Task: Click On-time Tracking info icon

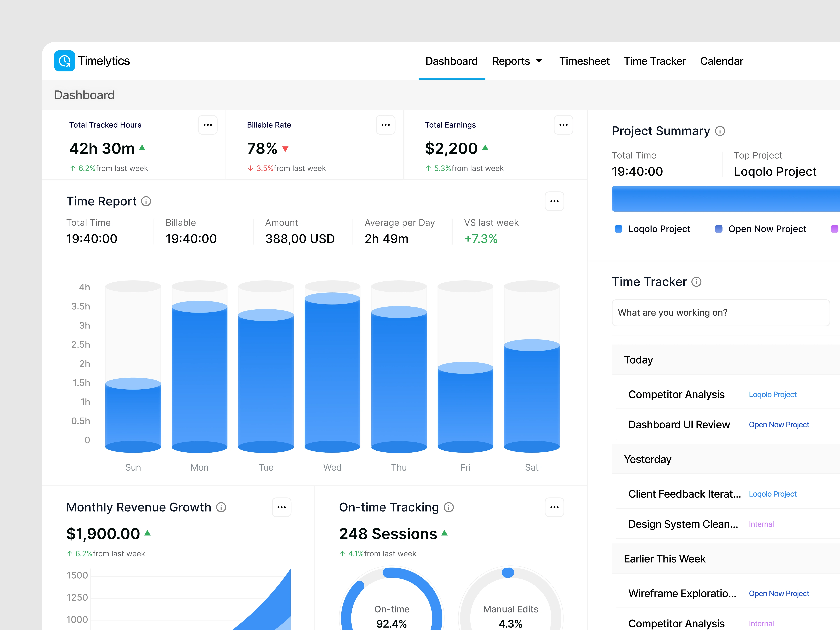Action: (449, 507)
